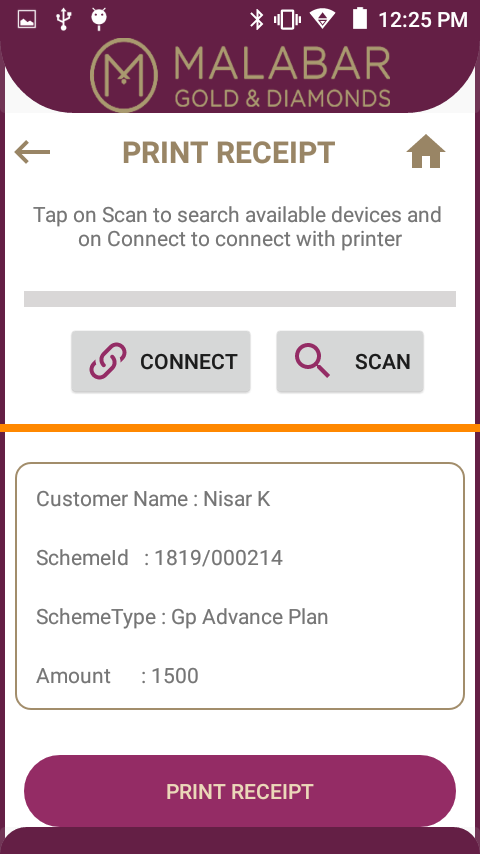Tap the back arrow icon

click(32, 151)
